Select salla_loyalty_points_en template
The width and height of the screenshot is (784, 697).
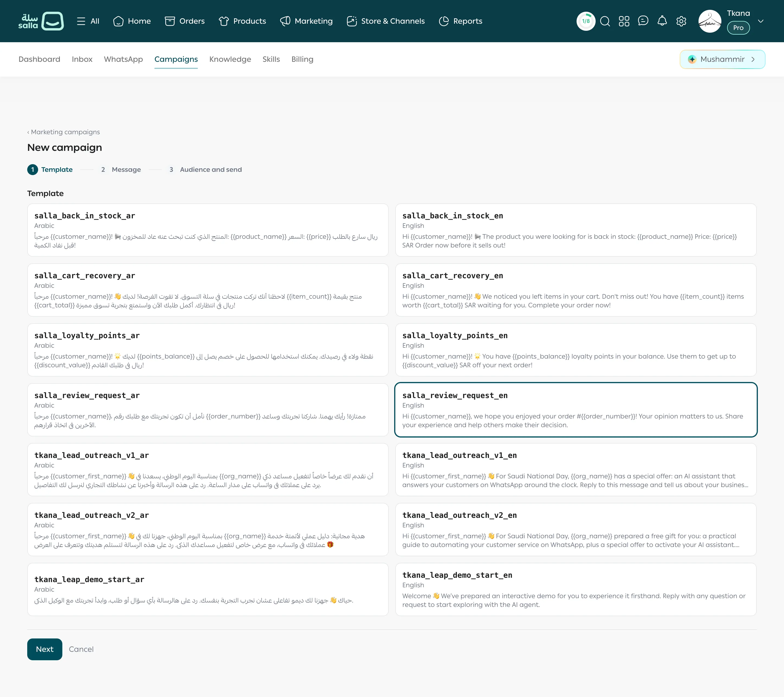pyautogui.click(x=576, y=350)
